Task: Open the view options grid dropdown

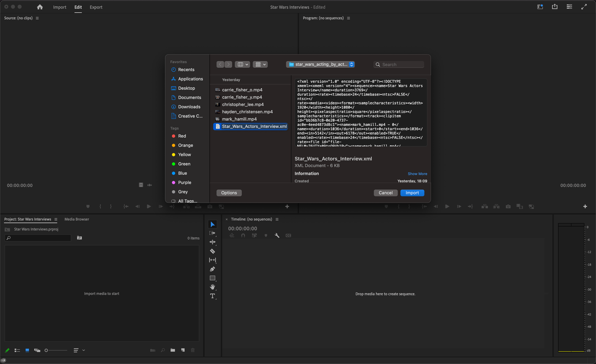Action: pos(260,64)
